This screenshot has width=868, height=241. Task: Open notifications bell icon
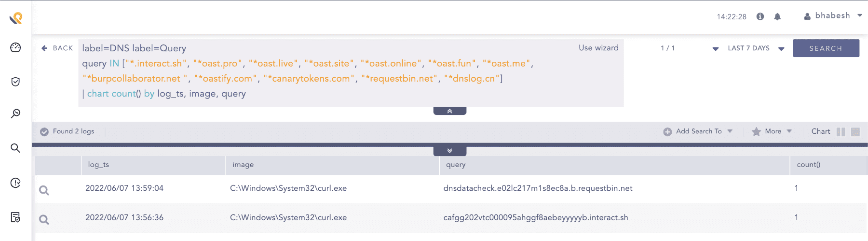777,16
